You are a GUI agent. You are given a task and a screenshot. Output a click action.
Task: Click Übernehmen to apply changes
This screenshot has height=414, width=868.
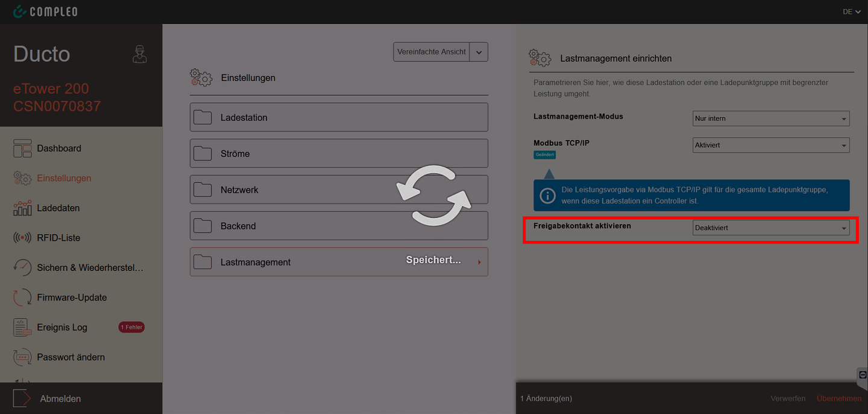838,399
